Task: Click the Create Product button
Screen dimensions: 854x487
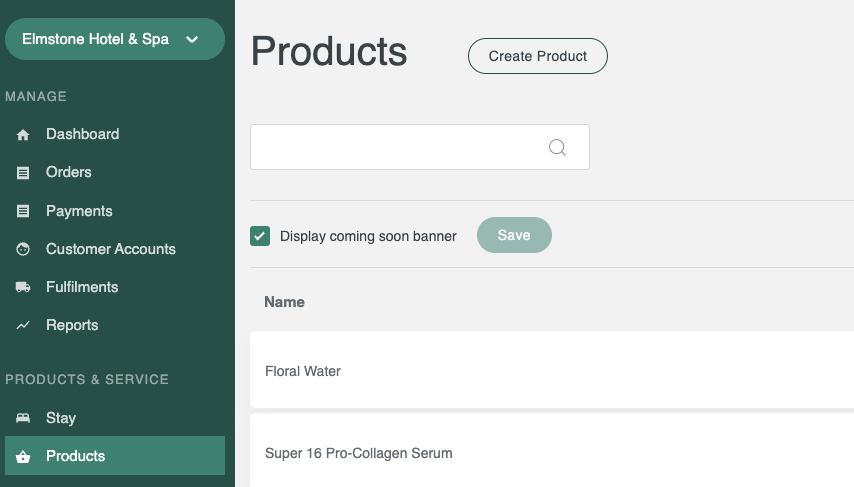Action: pyautogui.click(x=538, y=56)
